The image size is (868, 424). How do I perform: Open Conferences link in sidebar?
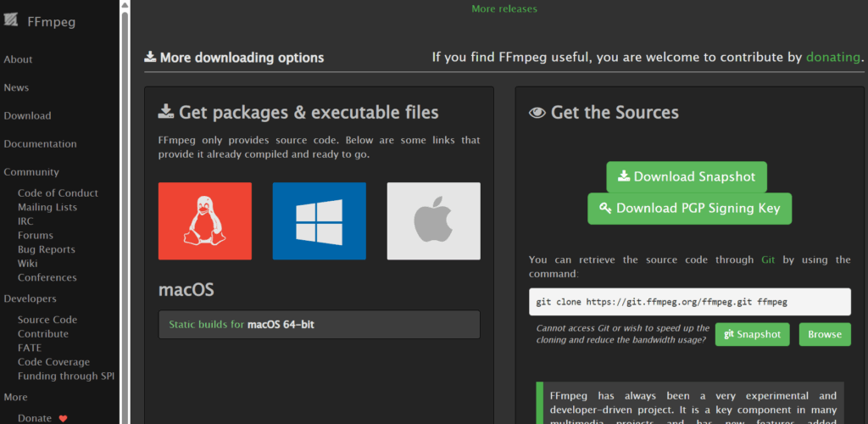(47, 277)
